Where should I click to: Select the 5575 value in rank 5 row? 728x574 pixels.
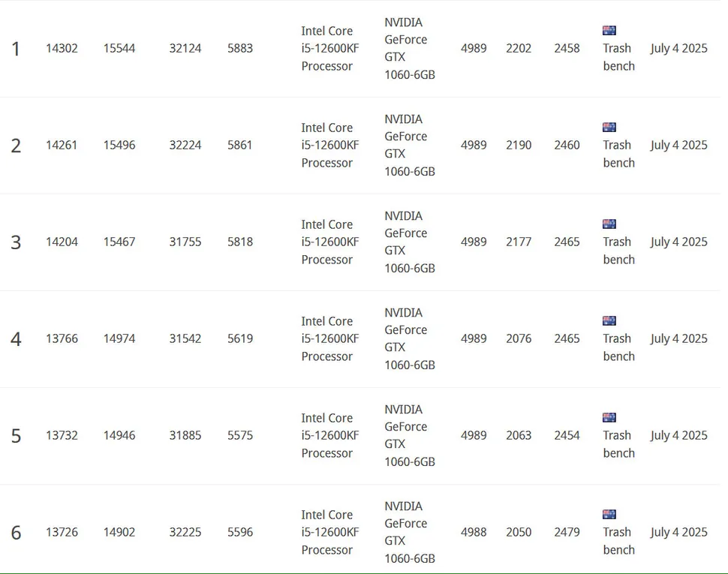coord(240,436)
